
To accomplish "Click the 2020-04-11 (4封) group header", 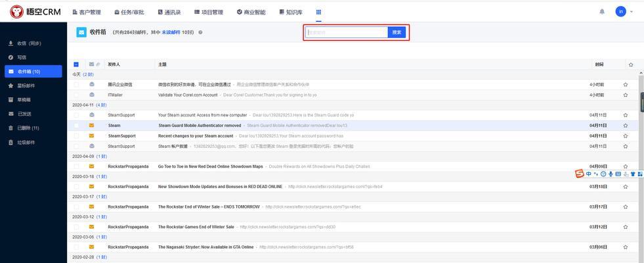I will click(89, 105).
